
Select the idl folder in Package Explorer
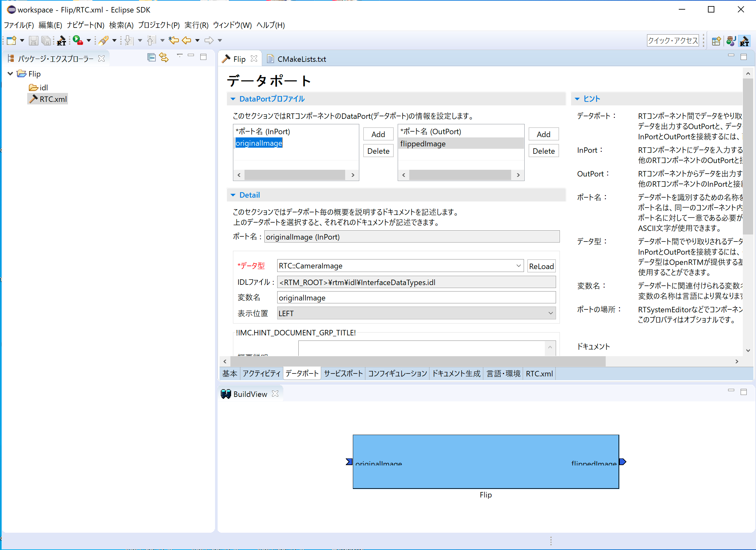pyautogui.click(x=38, y=88)
